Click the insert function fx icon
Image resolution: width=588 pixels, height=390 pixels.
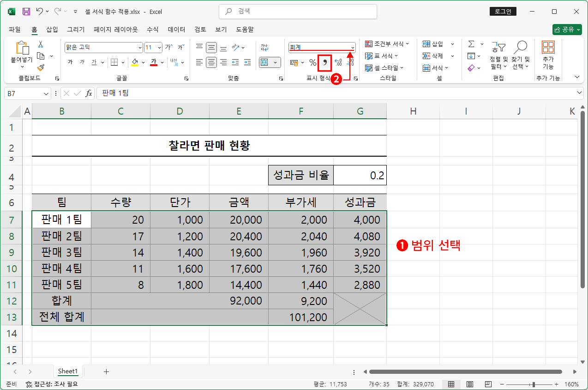point(89,93)
